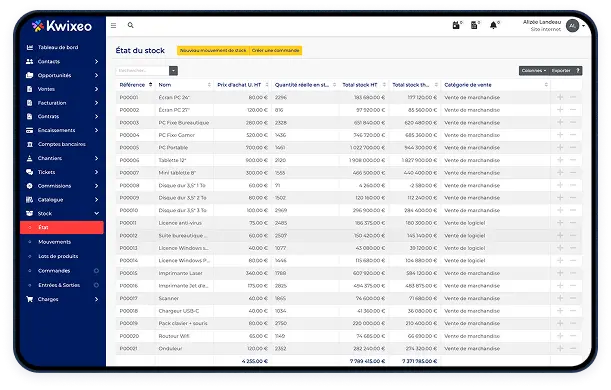The width and height of the screenshot is (611, 390).
Task: Click the Catalogue icon in sidebar
Action: tap(30, 199)
